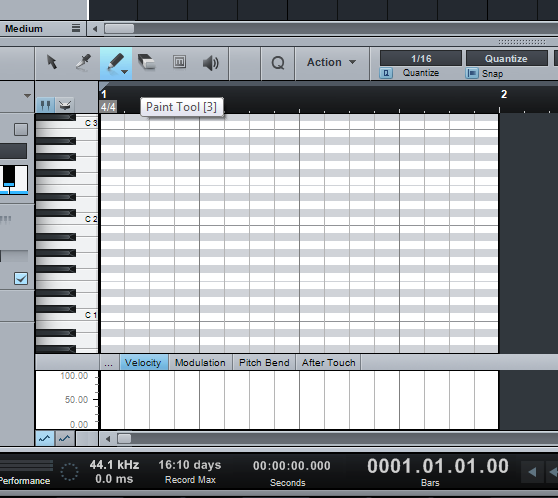The width and height of the screenshot is (558, 498).
Task: Select the Listen speaker tool
Action: click(211, 63)
